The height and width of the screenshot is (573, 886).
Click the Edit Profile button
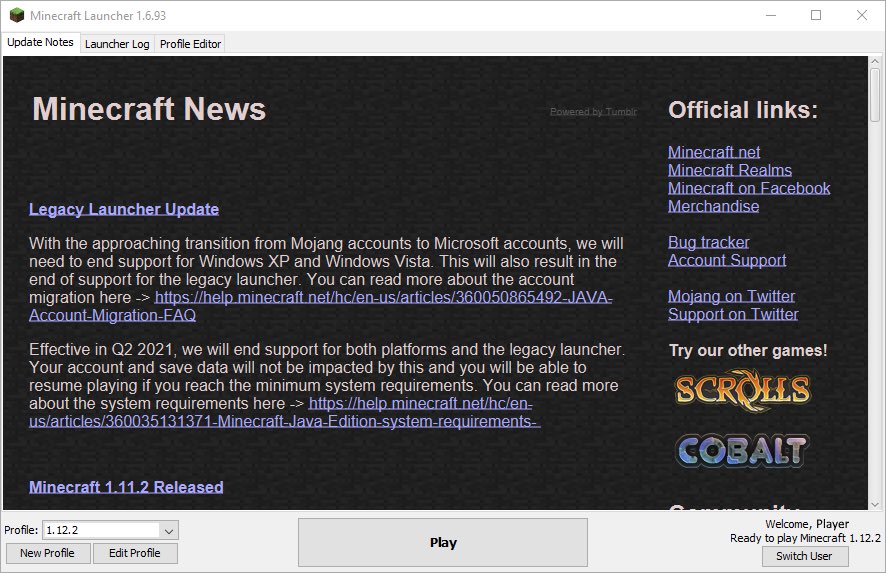(134, 553)
